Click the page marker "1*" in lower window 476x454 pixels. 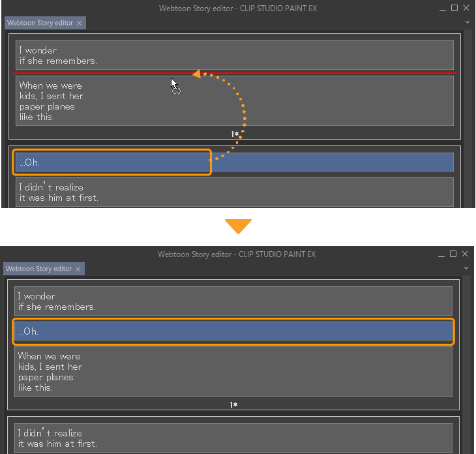233,405
